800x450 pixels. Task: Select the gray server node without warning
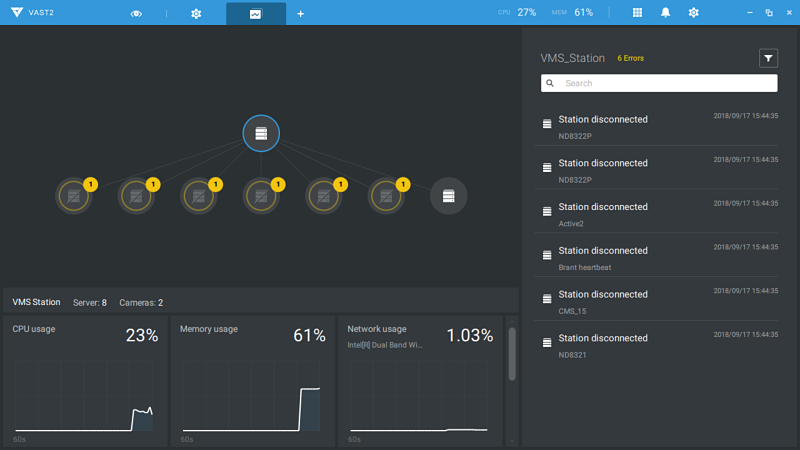448,196
